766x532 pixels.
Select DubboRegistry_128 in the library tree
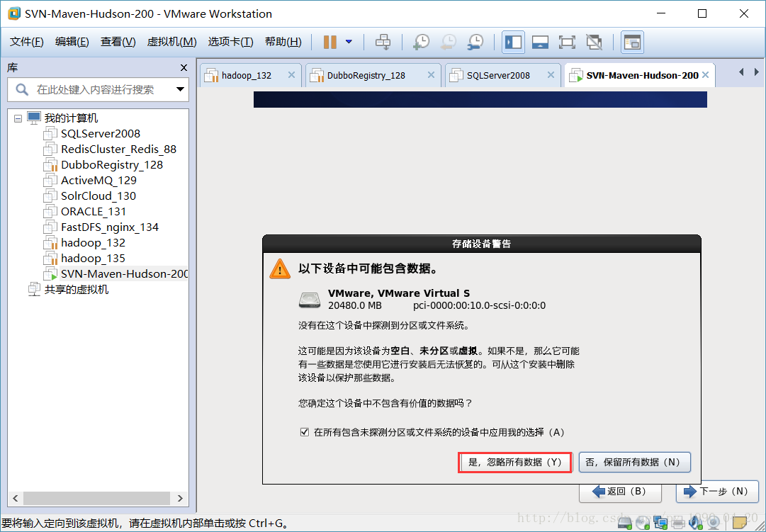[x=112, y=165]
